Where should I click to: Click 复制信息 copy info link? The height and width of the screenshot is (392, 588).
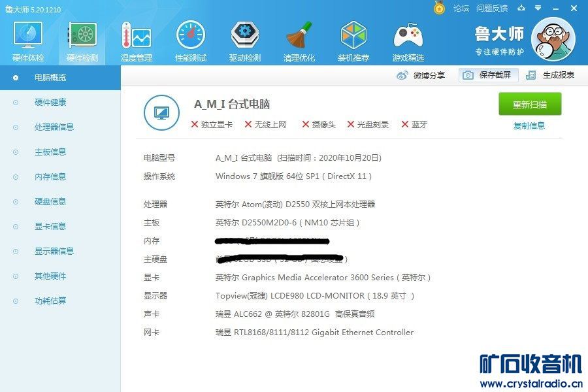pyautogui.click(x=529, y=125)
